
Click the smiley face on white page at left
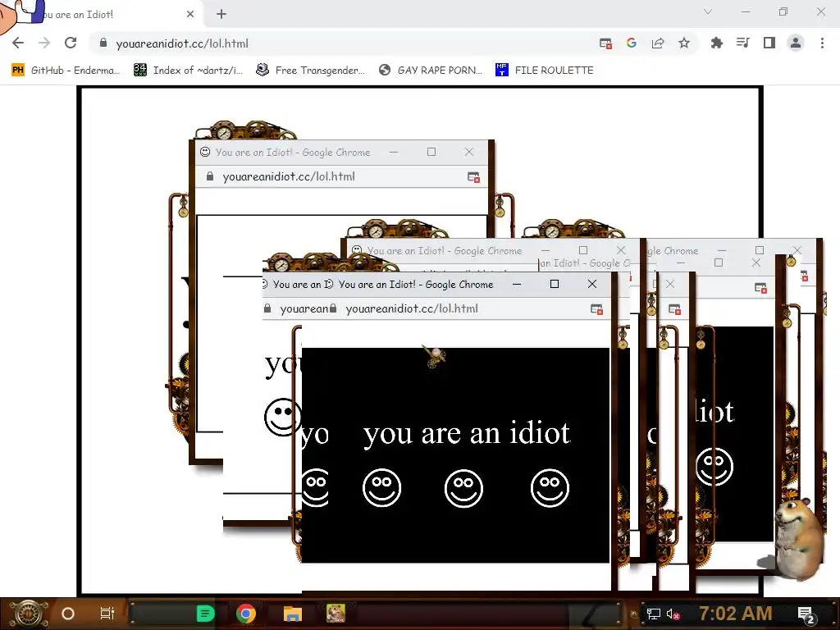[x=282, y=417]
